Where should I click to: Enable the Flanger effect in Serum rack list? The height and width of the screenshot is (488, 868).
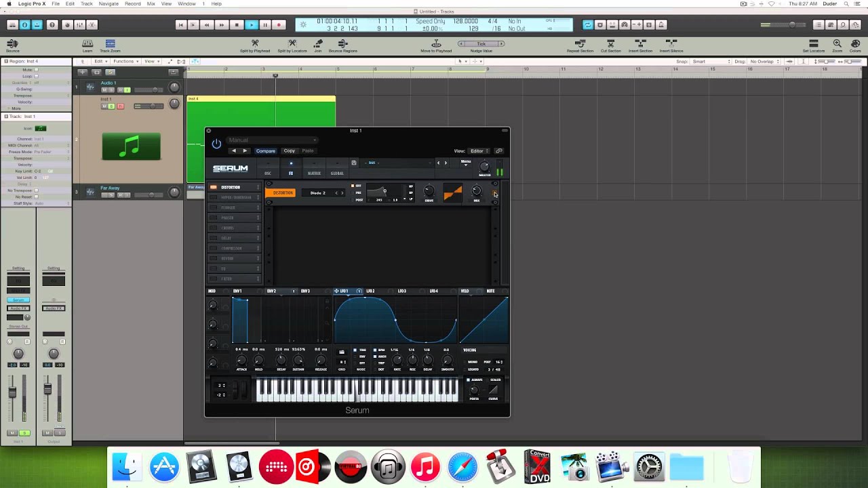pos(214,207)
